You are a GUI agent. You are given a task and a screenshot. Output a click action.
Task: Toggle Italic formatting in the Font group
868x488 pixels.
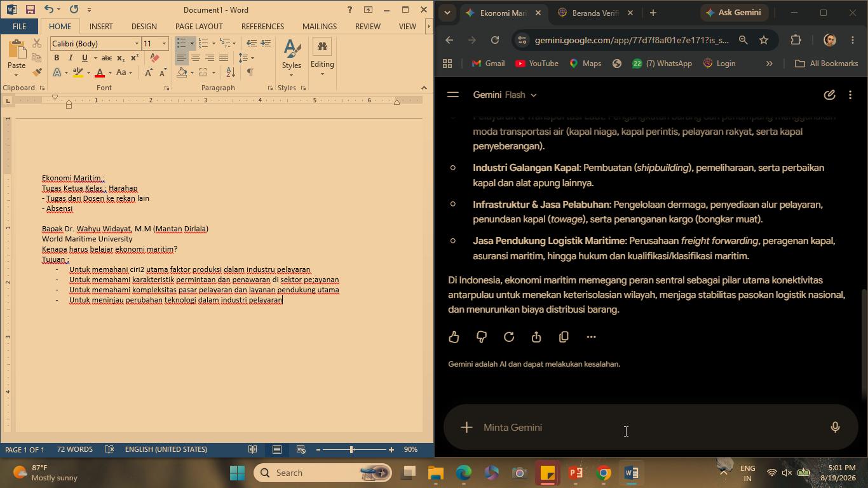point(71,58)
